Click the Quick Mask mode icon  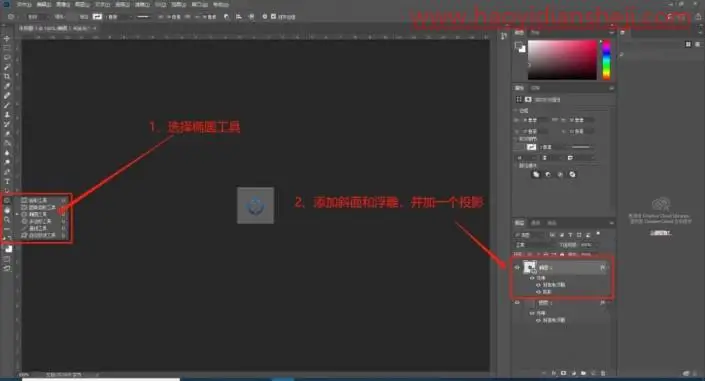click(7, 259)
